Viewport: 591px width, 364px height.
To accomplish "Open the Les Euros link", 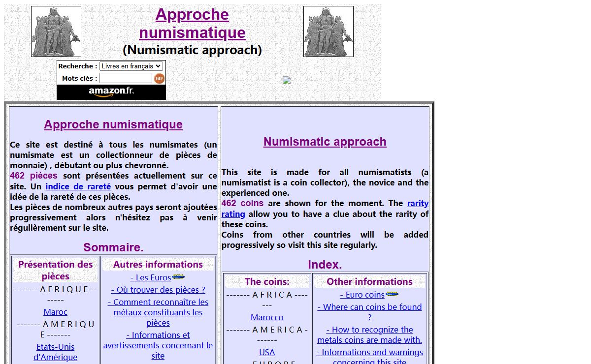I will 151,277.
